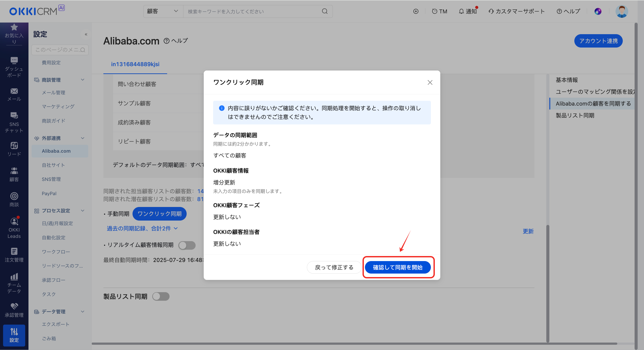Open the チームデータ chart icon

[x=14, y=276]
